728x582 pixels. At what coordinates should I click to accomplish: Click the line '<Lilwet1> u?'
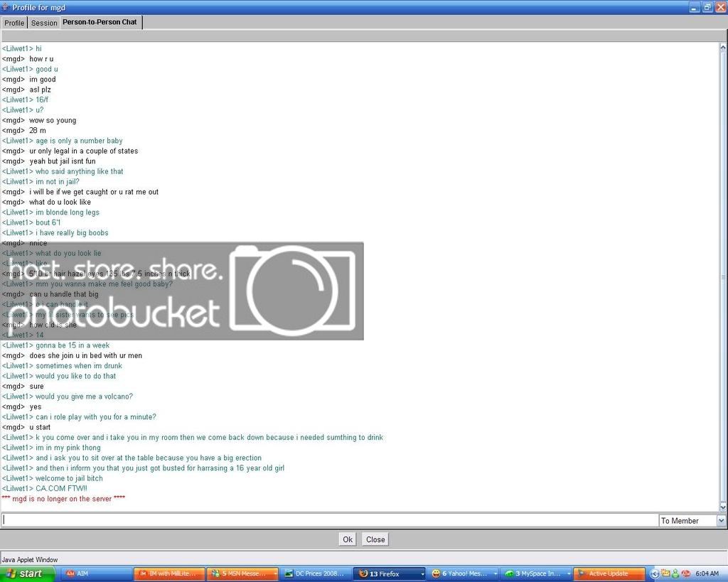tap(22, 109)
